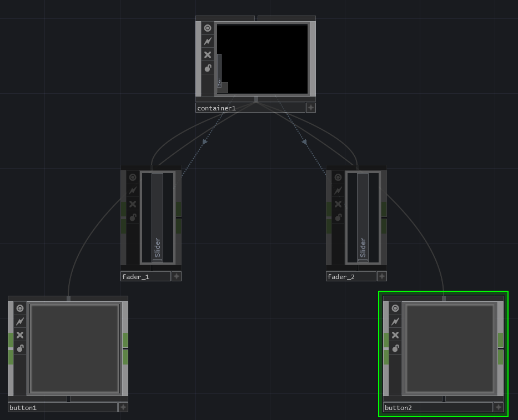Click the Slider track inside fader_1 node
The height and width of the screenshot is (420, 518).
(158, 216)
